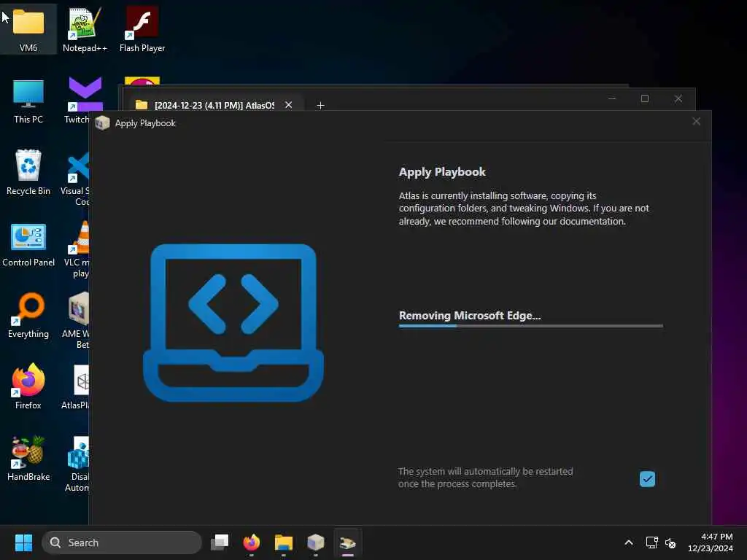
Task: Add a new File Explorer tab
Action: click(x=321, y=105)
